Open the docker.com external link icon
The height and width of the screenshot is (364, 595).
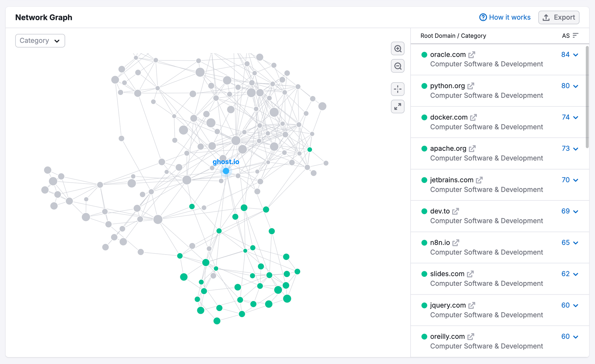[x=474, y=117]
